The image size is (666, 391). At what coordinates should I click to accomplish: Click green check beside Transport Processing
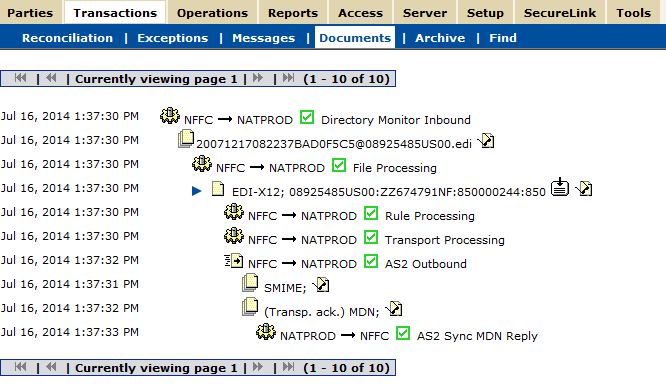click(371, 237)
